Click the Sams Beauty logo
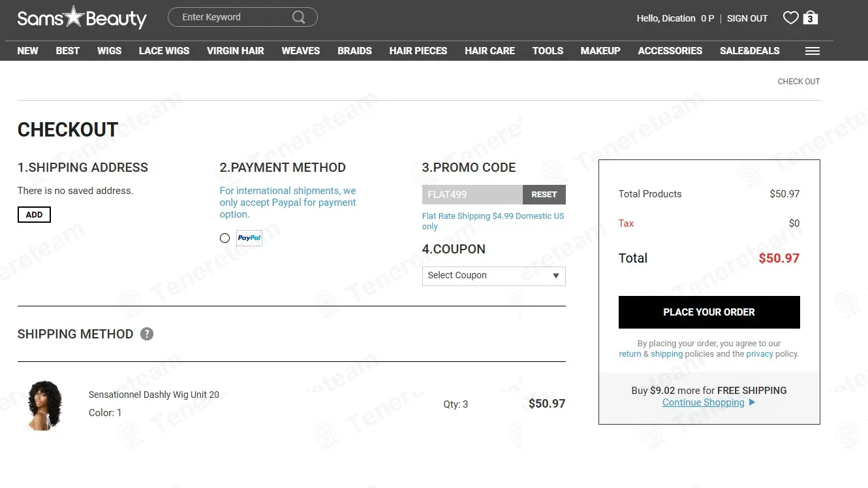The height and width of the screenshot is (488, 868). (82, 18)
